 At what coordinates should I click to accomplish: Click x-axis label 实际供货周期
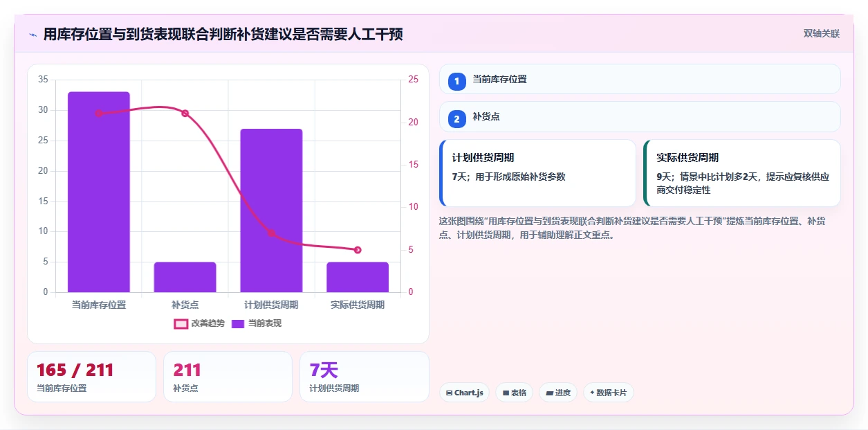pyautogui.click(x=358, y=305)
